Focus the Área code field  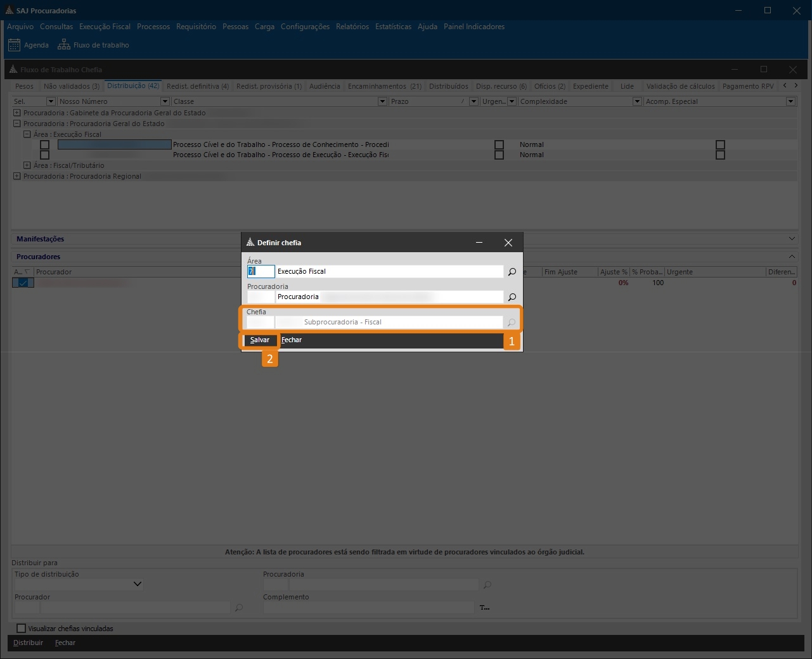click(x=261, y=271)
